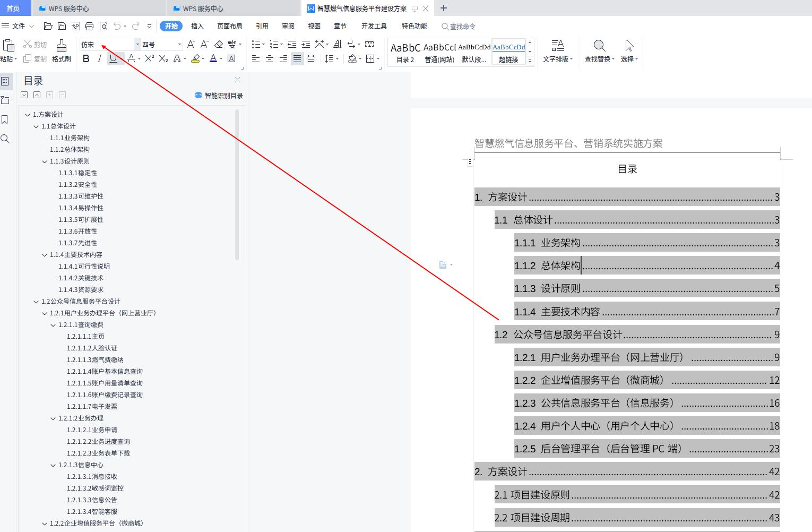Toggle justified alignment
This screenshot has height=532, width=812.
click(x=297, y=58)
